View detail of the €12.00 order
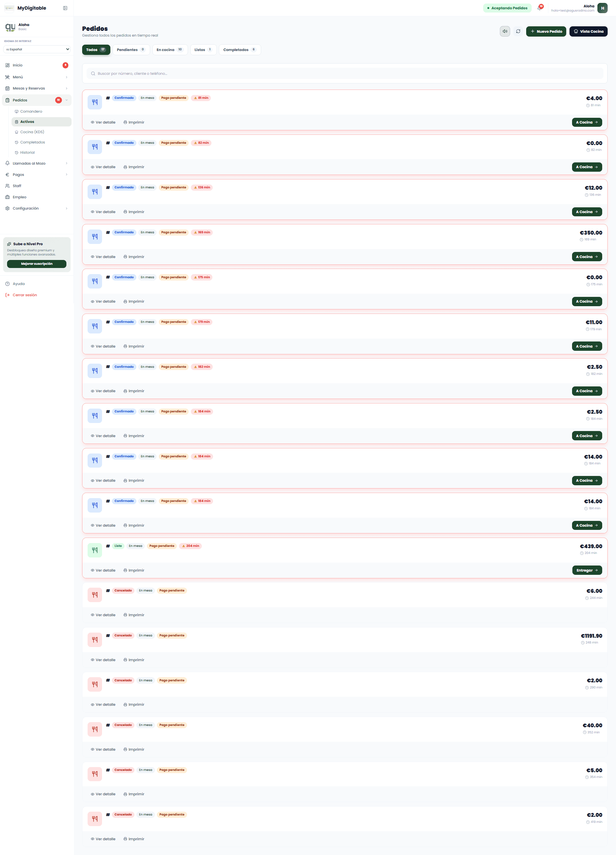 coord(103,212)
